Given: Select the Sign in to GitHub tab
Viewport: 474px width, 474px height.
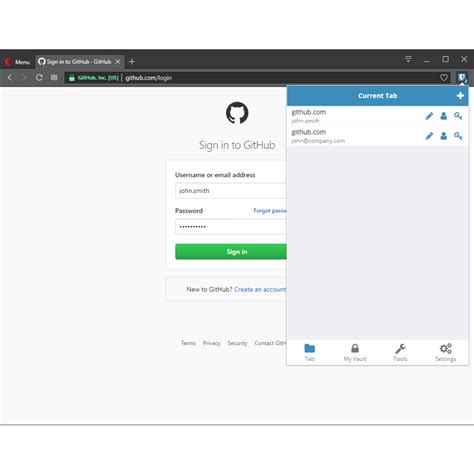Looking at the screenshot, I should [x=79, y=62].
